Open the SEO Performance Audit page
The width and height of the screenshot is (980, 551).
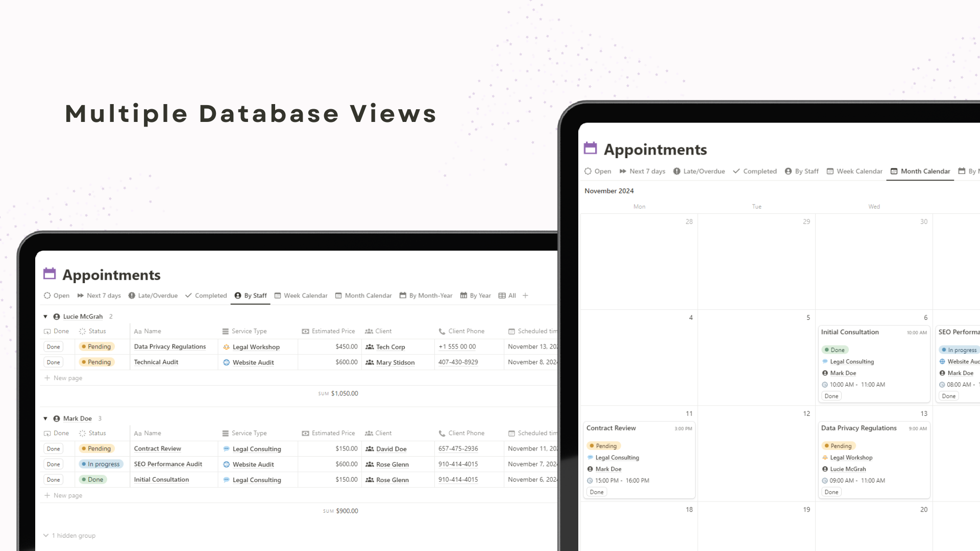[168, 464]
